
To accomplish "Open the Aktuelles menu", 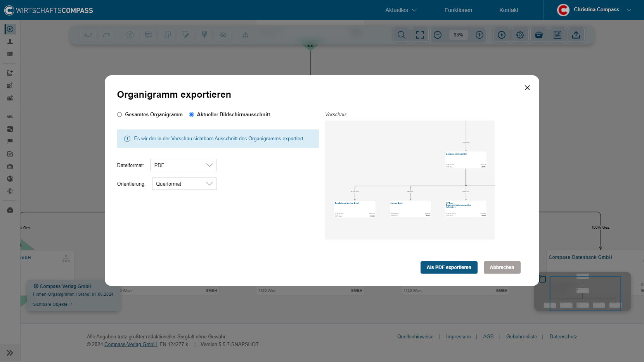I will [401, 10].
